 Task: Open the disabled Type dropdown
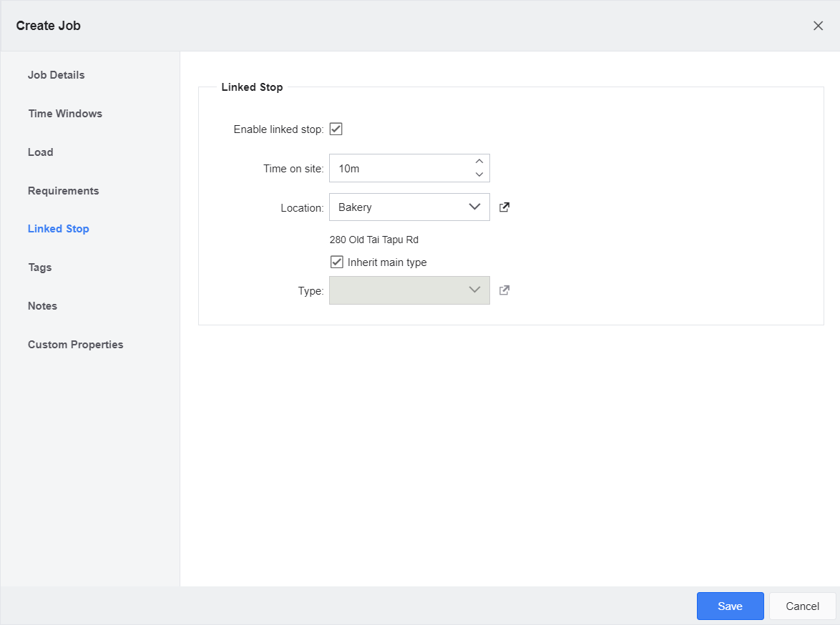[x=409, y=290]
